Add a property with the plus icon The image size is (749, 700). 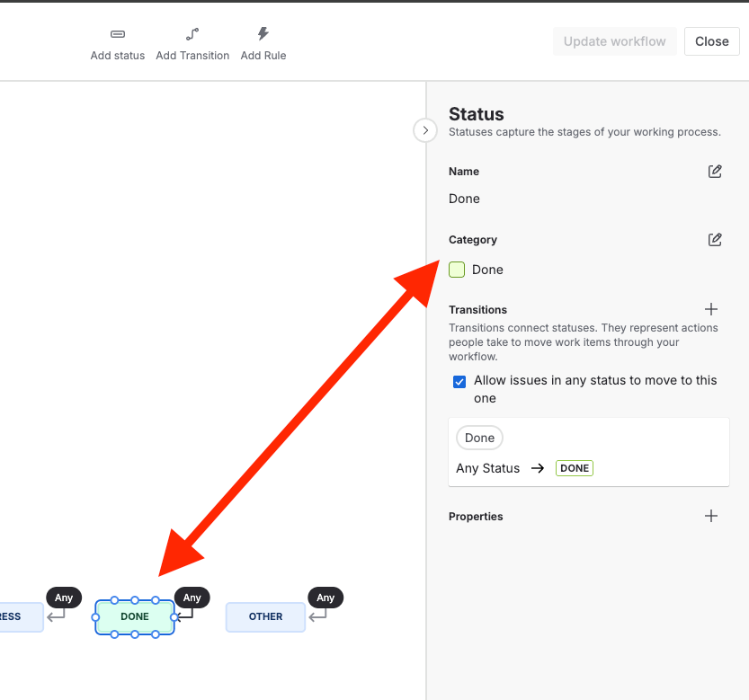point(710,516)
